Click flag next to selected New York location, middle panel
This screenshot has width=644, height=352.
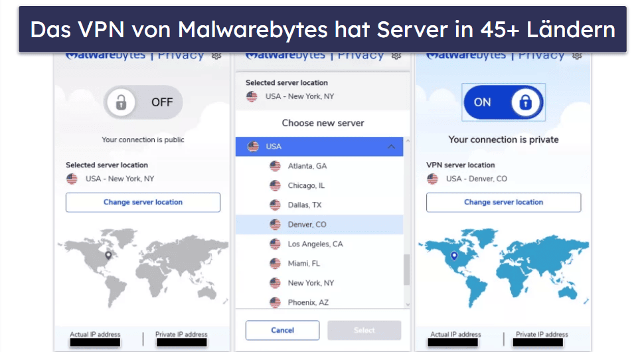coord(252,96)
